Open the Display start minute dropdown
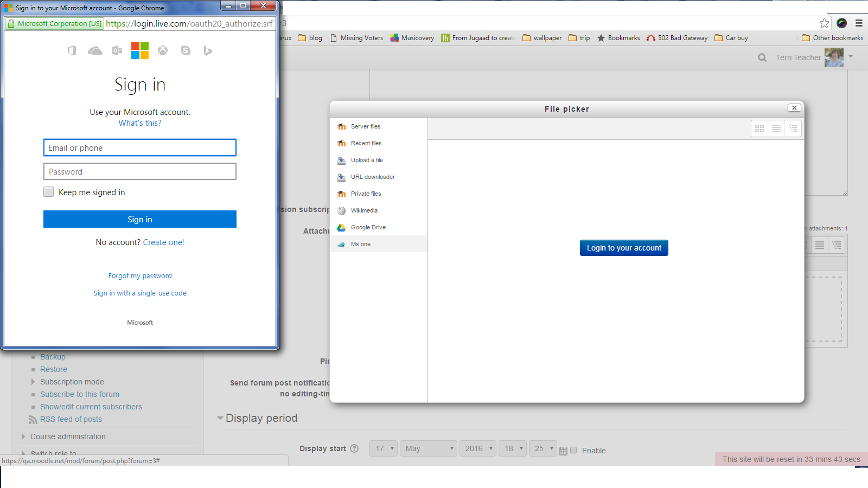 click(x=543, y=448)
